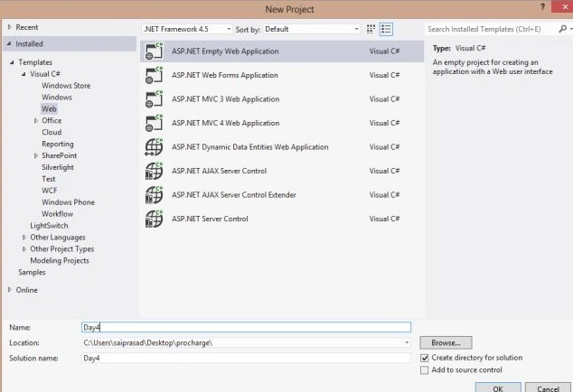Click the ASP.NET MVC 4 Web Application icon
The width and height of the screenshot is (573, 392).
pos(154,123)
